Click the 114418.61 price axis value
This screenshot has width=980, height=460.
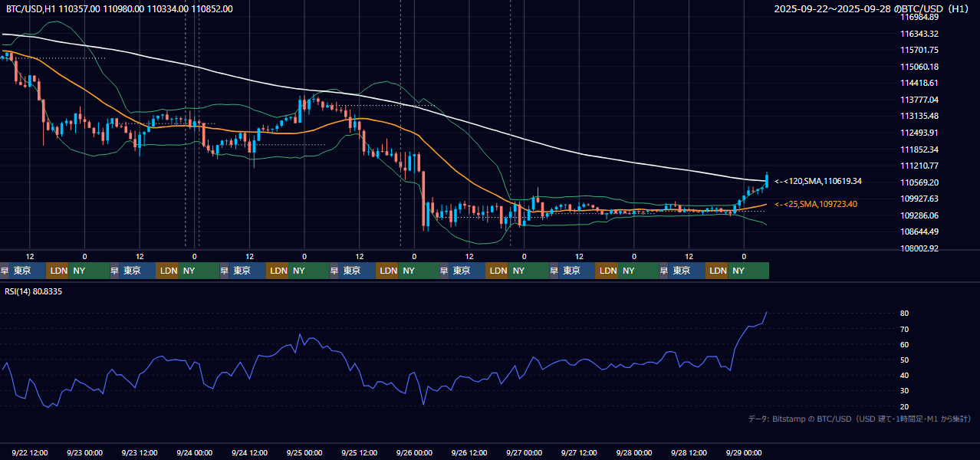coord(919,83)
